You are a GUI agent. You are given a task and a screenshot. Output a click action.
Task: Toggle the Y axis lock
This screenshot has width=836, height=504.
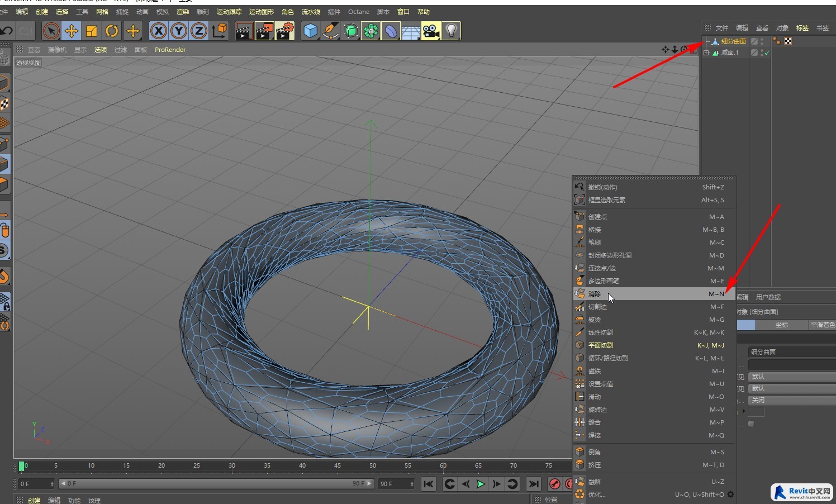(179, 31)
